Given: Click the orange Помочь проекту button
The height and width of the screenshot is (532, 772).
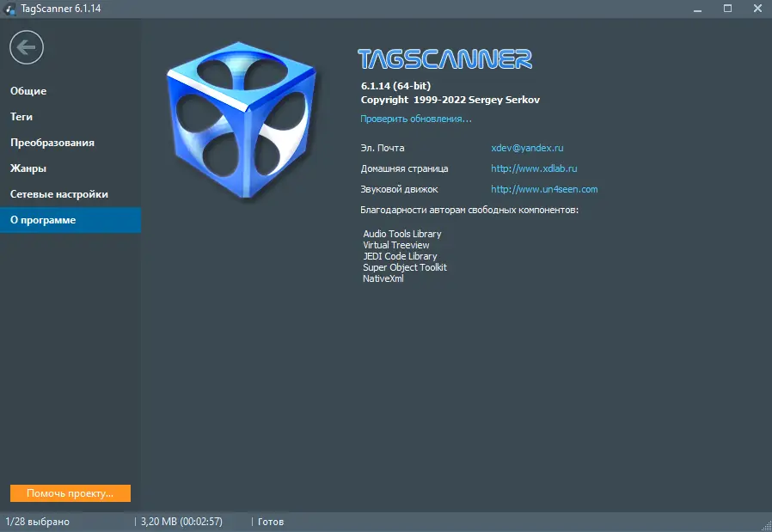Looking at the screenshot, I should pos(70,493).
